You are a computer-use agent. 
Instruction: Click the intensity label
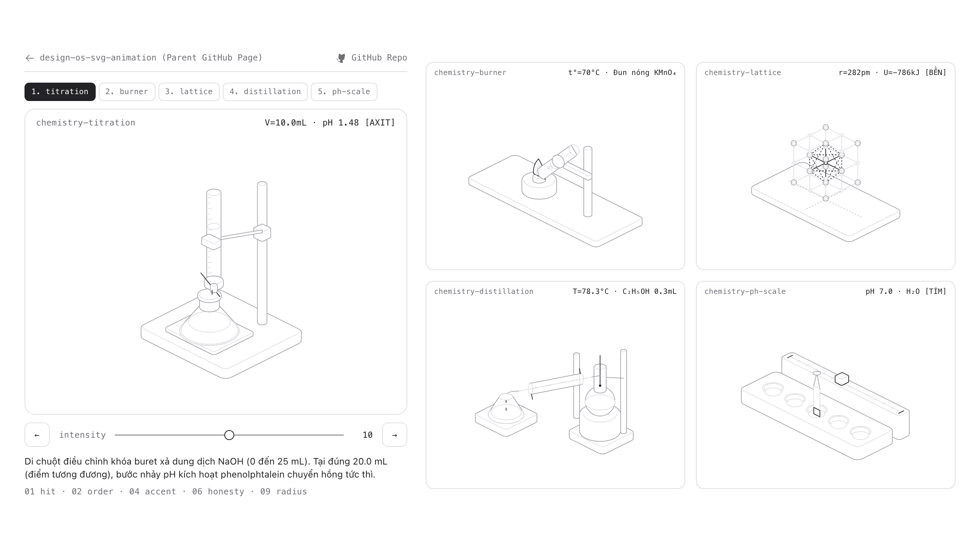82,435
